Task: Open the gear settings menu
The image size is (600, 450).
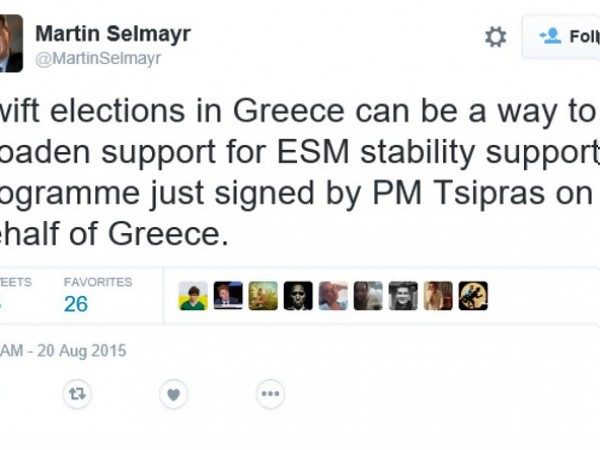Action: point(496,37)
